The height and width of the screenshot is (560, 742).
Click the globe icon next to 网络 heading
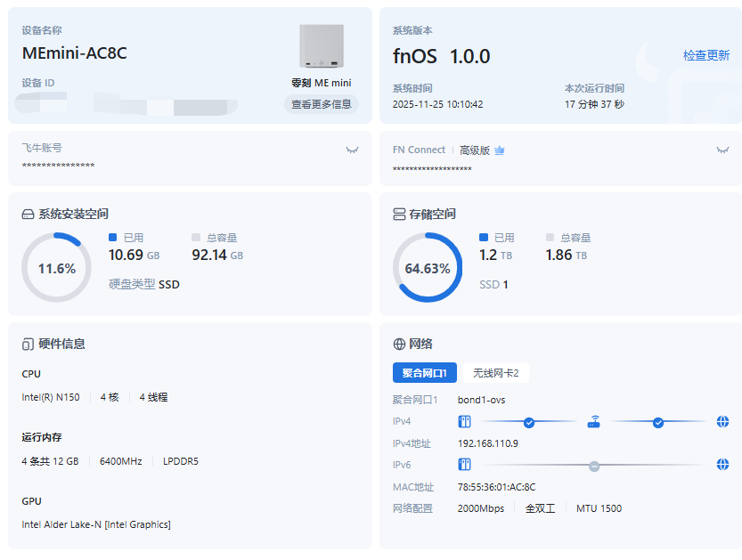click(x=399, y=344)
